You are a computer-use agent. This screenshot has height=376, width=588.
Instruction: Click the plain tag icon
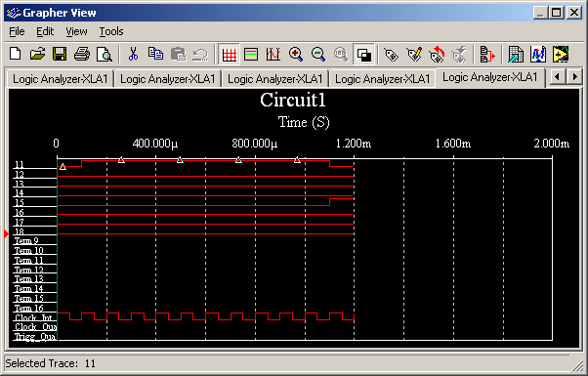pyautogui.click(x=392, y=55)
